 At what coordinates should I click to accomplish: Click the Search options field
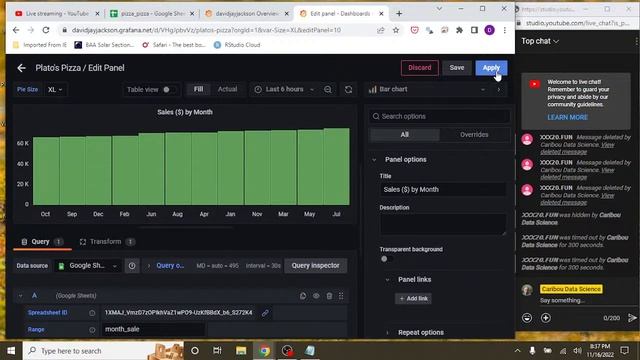(x=440, y=116)
